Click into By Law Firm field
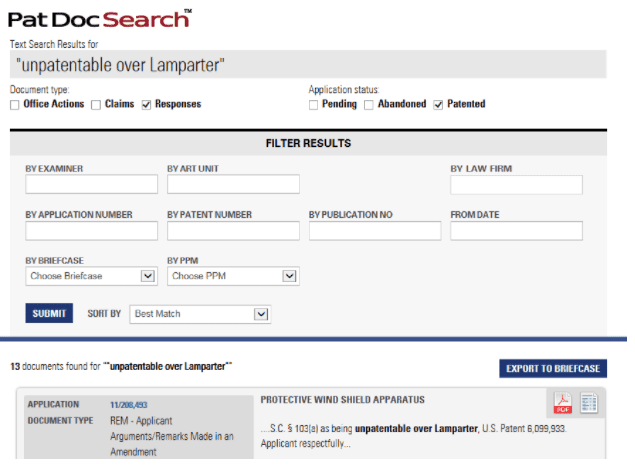635x469 pixels. pos(516,185)
